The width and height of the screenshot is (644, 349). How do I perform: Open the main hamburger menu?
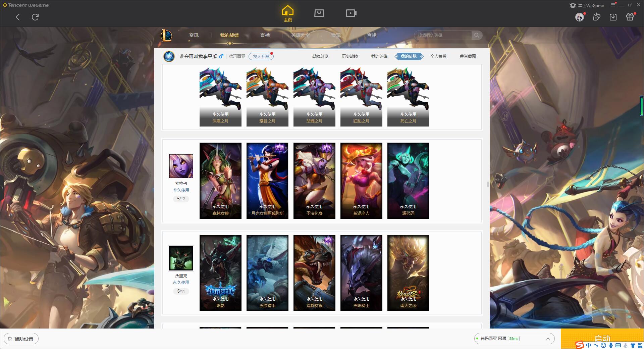point(613,5)
